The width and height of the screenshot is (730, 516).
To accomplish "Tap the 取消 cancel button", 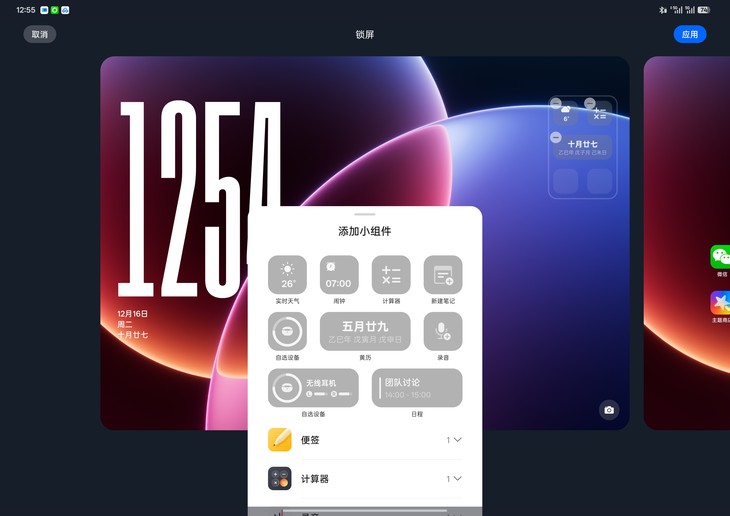I will (x=40, y=34).
